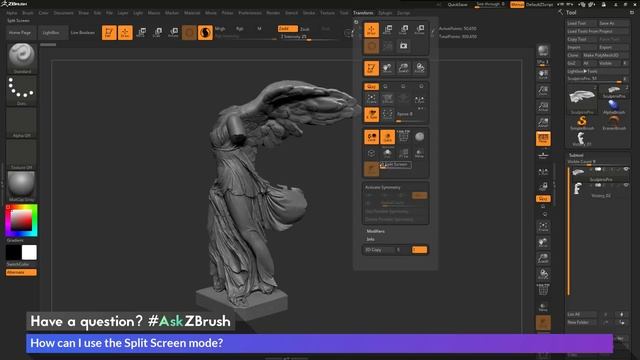Click the Zoom icon in right shelf

pos(543,91)
